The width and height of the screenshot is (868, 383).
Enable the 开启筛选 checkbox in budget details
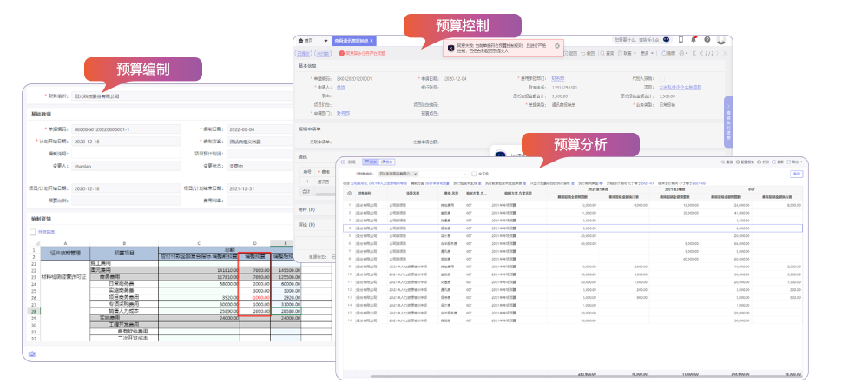[x=33, y=232]
